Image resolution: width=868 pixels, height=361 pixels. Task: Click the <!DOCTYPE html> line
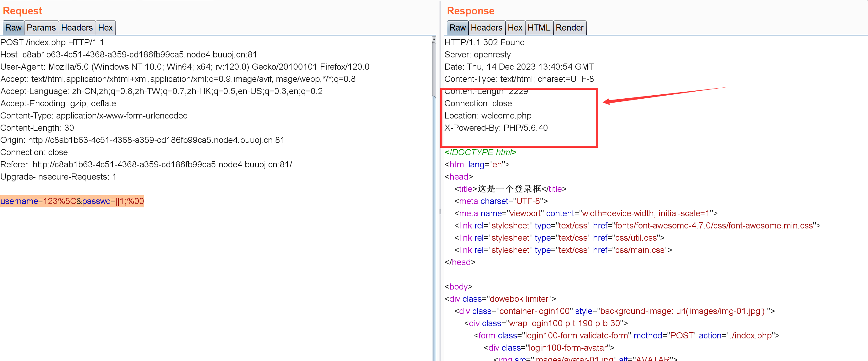pos(481,152)
